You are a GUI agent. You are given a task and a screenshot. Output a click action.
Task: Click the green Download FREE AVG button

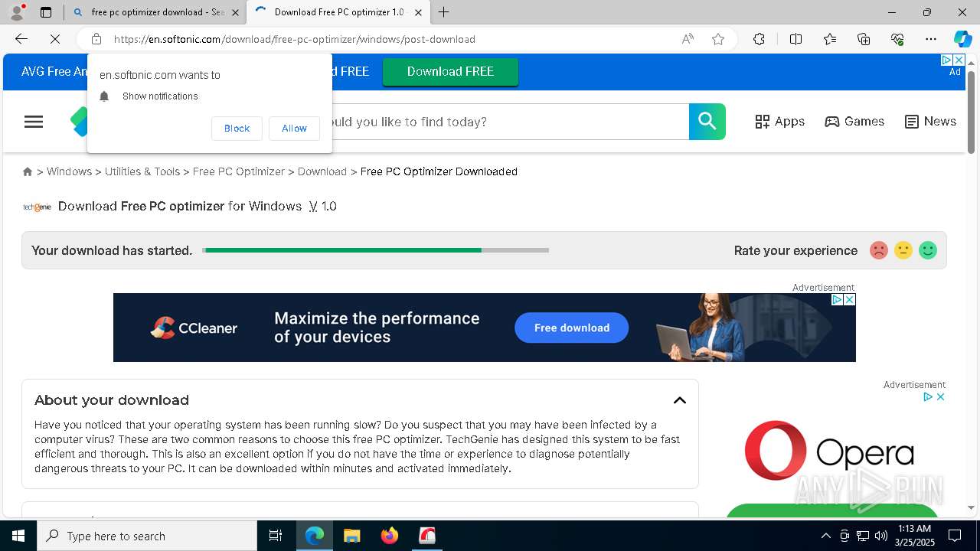pos(450,71)
